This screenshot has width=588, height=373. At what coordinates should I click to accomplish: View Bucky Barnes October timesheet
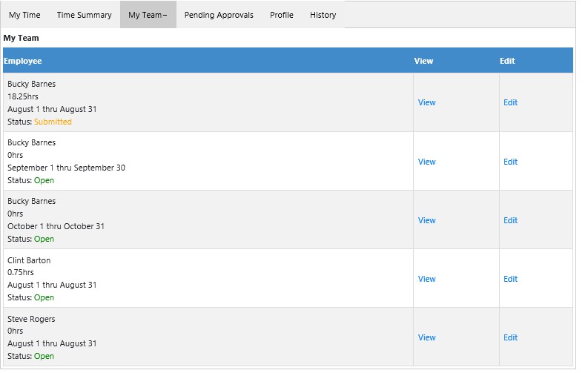click(x=427, y=220)
